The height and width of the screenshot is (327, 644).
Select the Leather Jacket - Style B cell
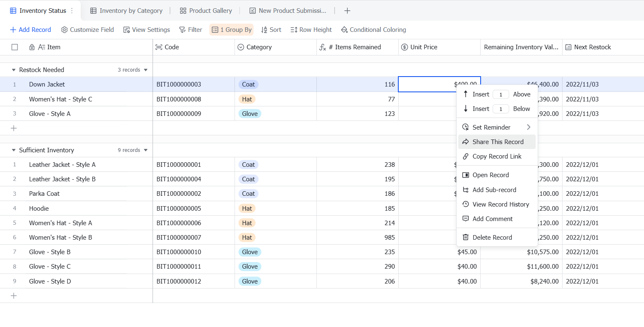[x=77, y=179]
